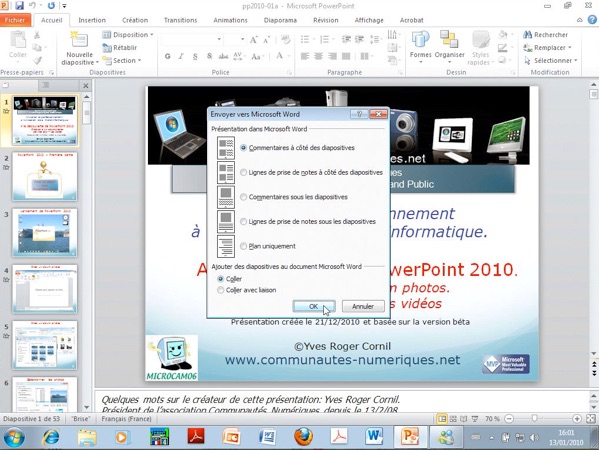Screen dimensions: 599x450
Task: Open Word from the taskbar
Action: [x=374, y=437]
